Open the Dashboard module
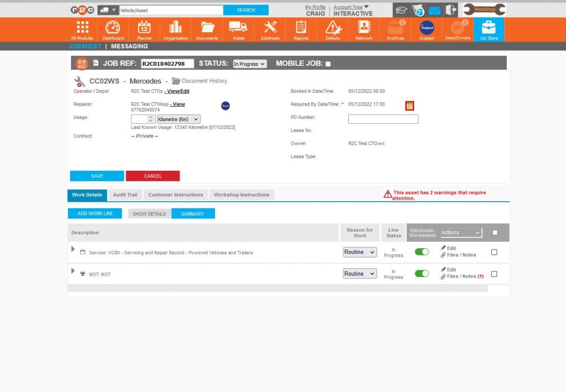The height and width of the screenshot is (392, 566). pyautogui.click(x=113, y=30)
